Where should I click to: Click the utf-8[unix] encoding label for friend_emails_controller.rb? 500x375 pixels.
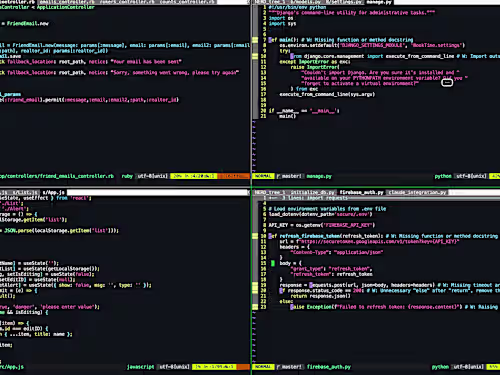click(x=152, y=176)
